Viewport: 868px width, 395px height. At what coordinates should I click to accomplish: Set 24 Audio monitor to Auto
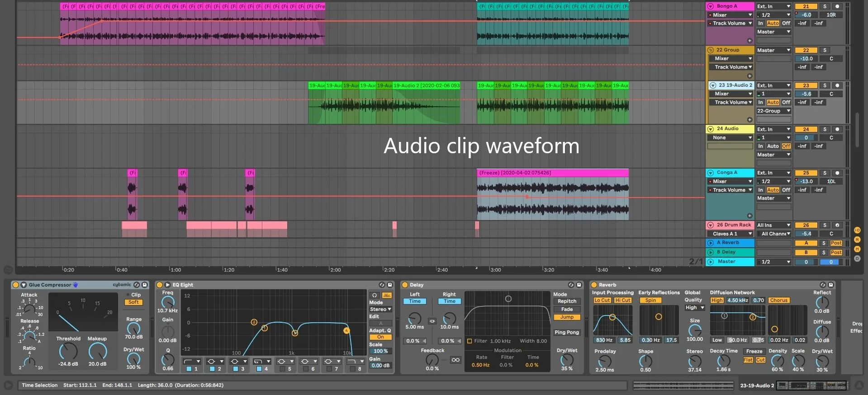point(773,146)
